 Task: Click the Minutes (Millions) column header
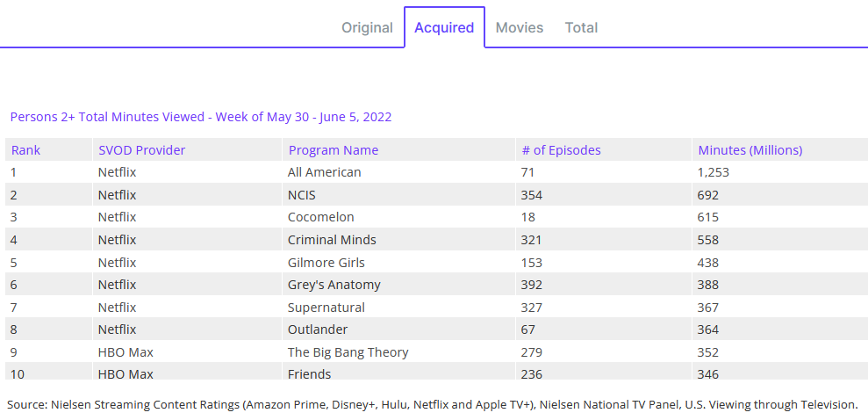click(x=750, y=150)
